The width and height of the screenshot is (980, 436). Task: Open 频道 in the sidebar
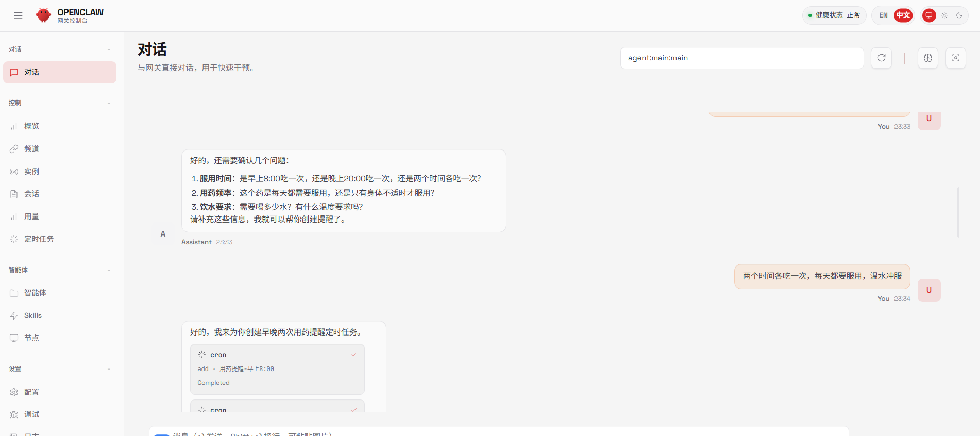click(x=31, y=149)
